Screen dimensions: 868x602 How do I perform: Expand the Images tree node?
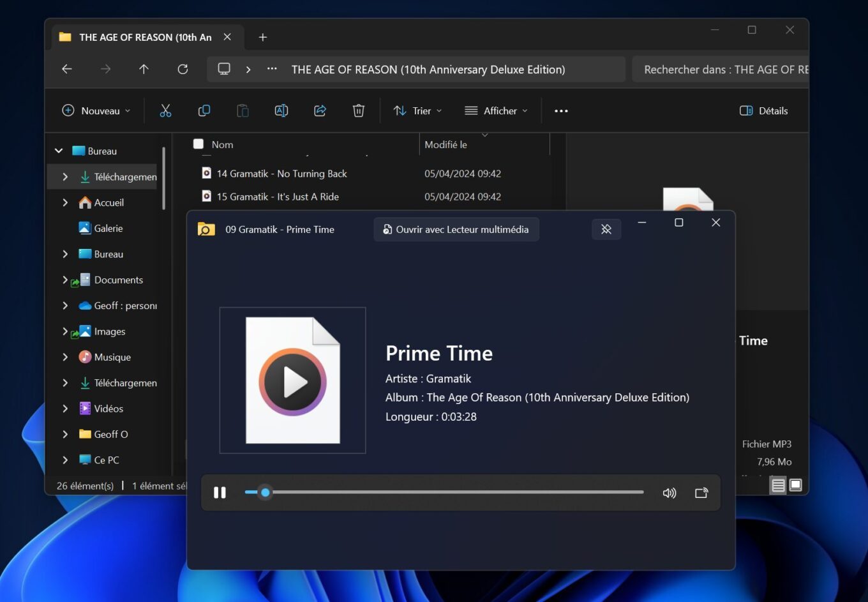pos(65,331)
